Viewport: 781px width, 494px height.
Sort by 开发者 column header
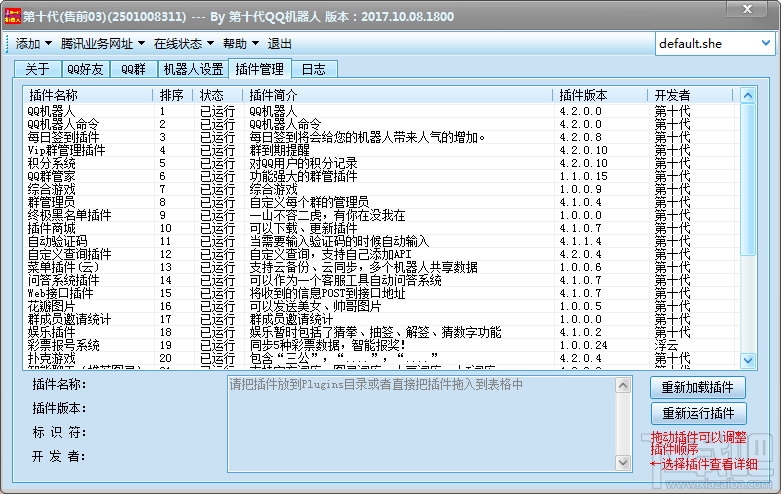[x=690, y=95]
